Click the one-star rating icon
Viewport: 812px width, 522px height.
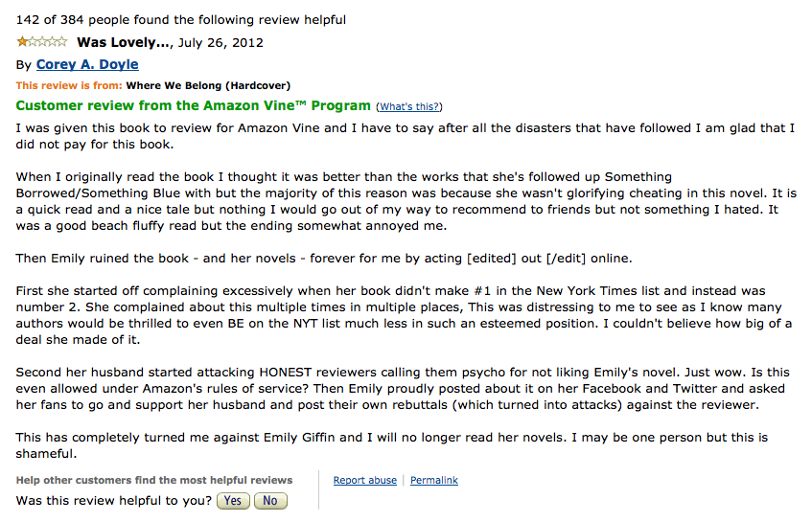pos(41,42)
